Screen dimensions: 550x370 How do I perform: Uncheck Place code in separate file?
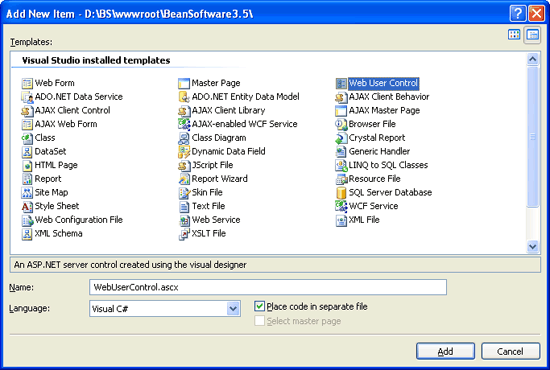tap(259, 306)
